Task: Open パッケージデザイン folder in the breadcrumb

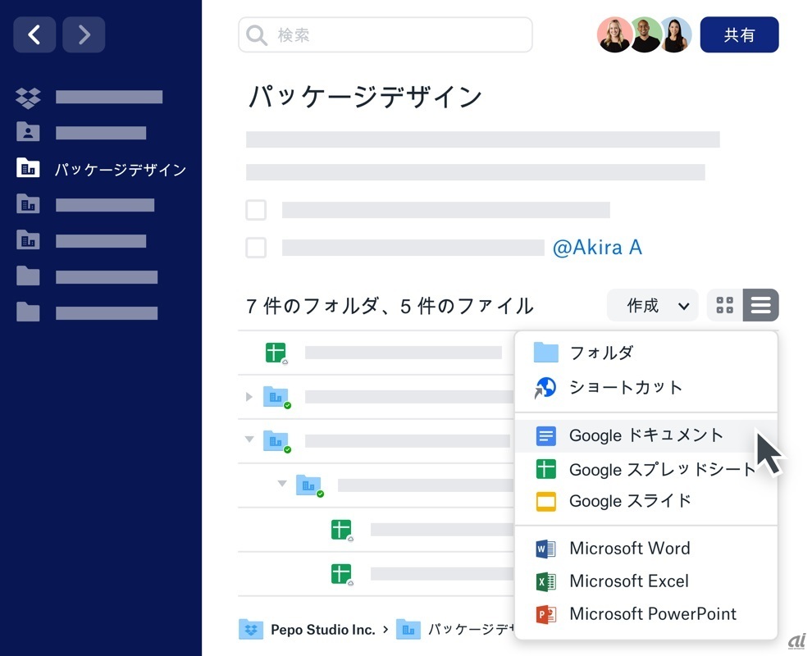Action: coord(456,630)
